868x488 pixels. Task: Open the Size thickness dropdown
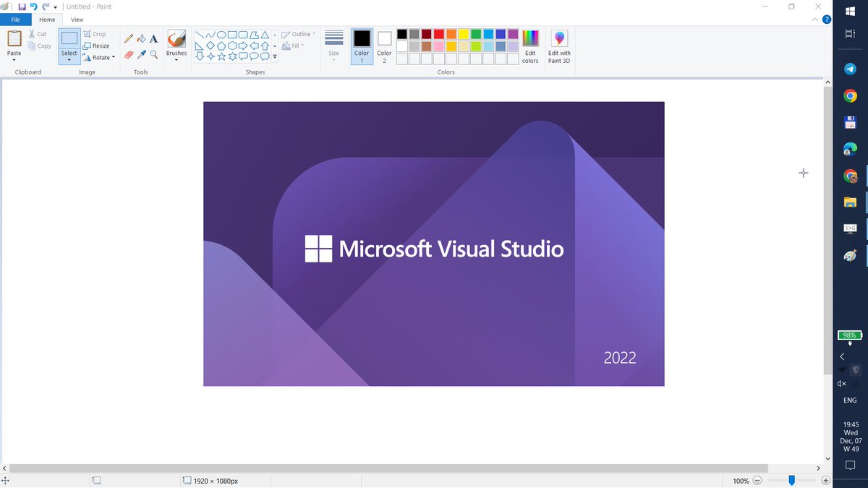(x=333, y=47)
